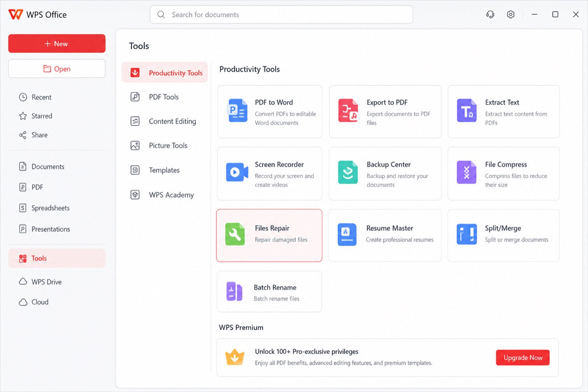Click the PDF file icon in sidebar
The width and height of the screenshot is (588, 392).
tap(23, 187)
